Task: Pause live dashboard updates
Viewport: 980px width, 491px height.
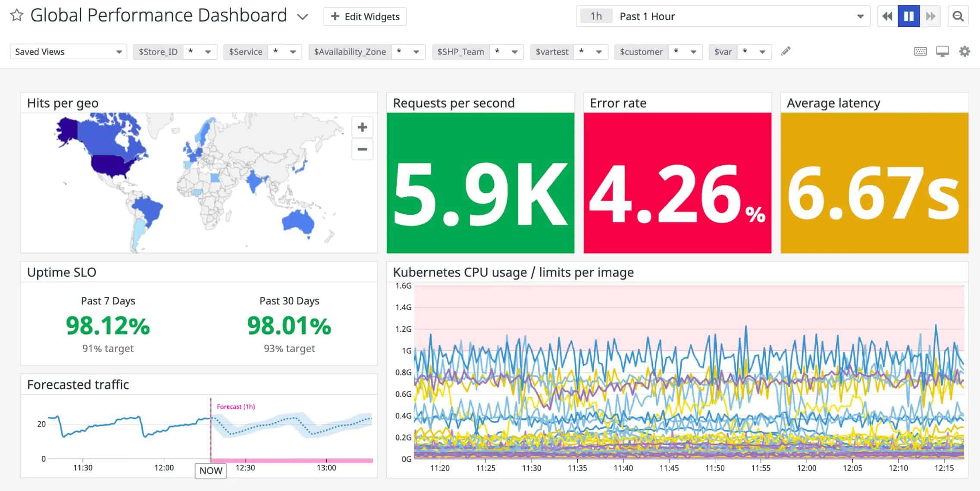Action: click(x=908, y=16)
